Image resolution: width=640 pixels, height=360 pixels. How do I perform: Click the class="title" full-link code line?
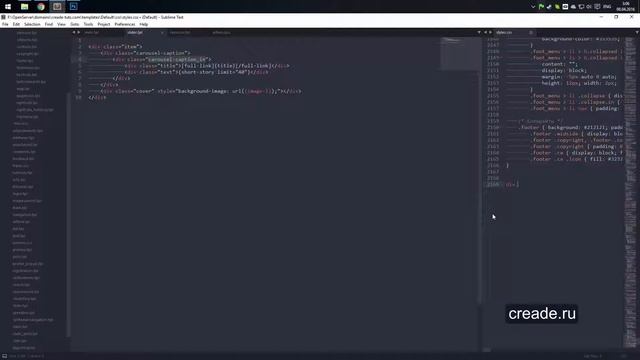click(207, 66)
